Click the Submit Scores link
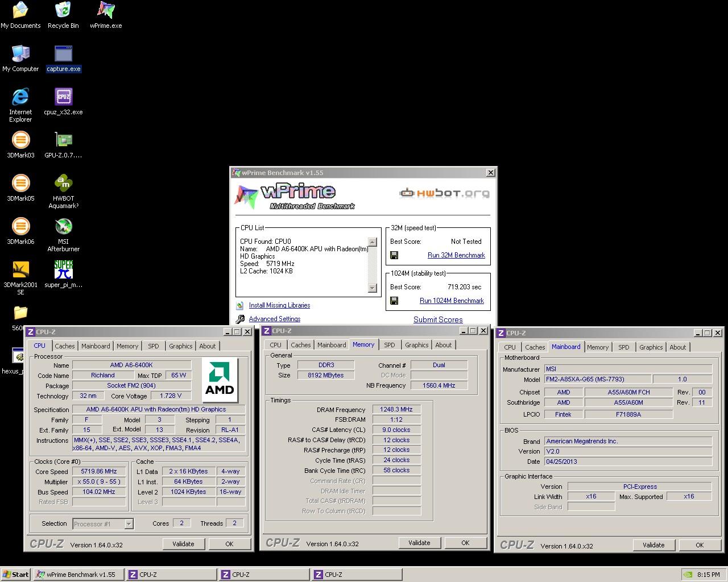Screen dimensions: 728x582 tap(438, 319)
